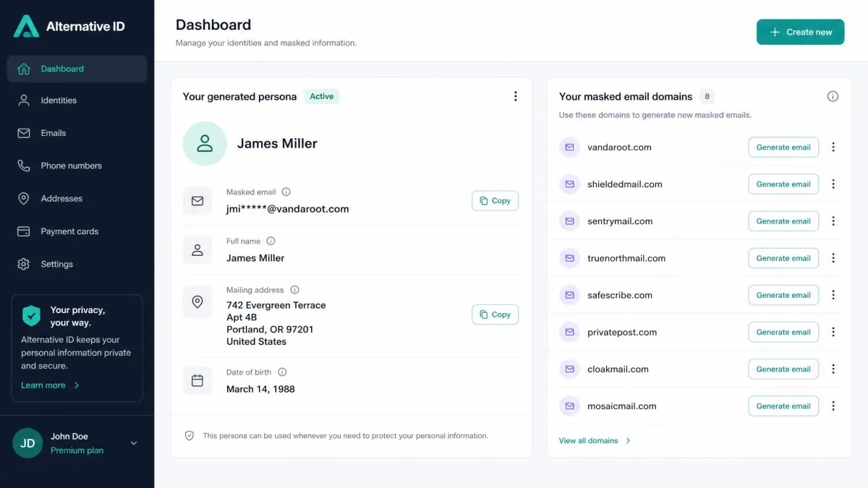Generate email for safescribe.com
Viewport: 868px width, 488px height.
783,295
